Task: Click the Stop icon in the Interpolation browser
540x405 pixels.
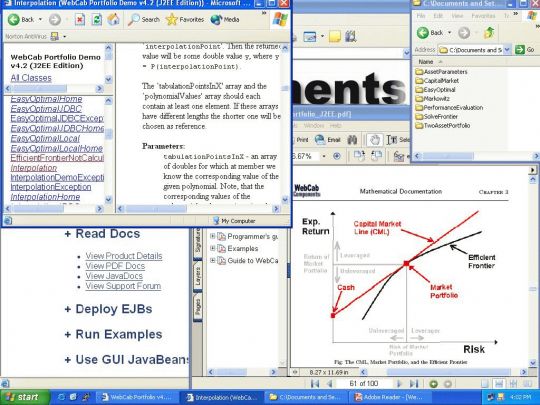Action: [x=80, y=20]
